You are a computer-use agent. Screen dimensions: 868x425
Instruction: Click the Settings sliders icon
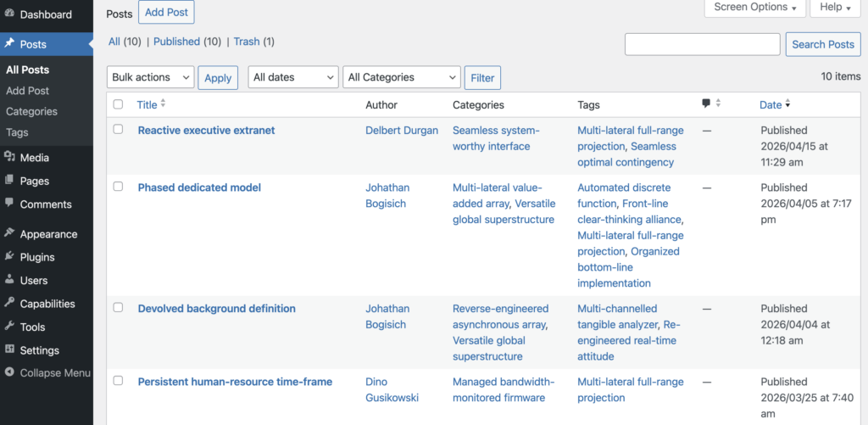pos(8,350)
